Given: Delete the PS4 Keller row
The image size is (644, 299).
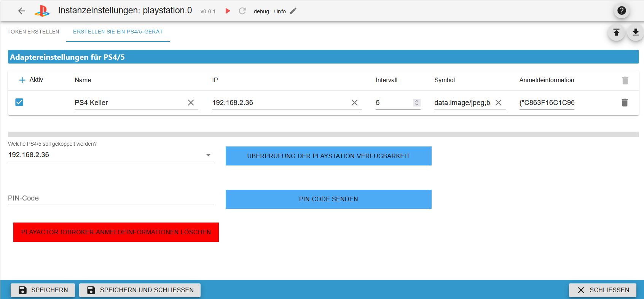Looking at the screenshot, I should pos(625,102).
